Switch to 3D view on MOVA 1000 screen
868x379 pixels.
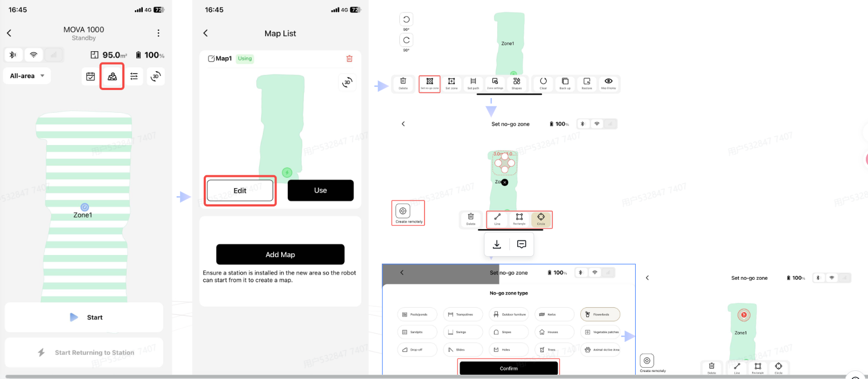[x=156, y=77]
